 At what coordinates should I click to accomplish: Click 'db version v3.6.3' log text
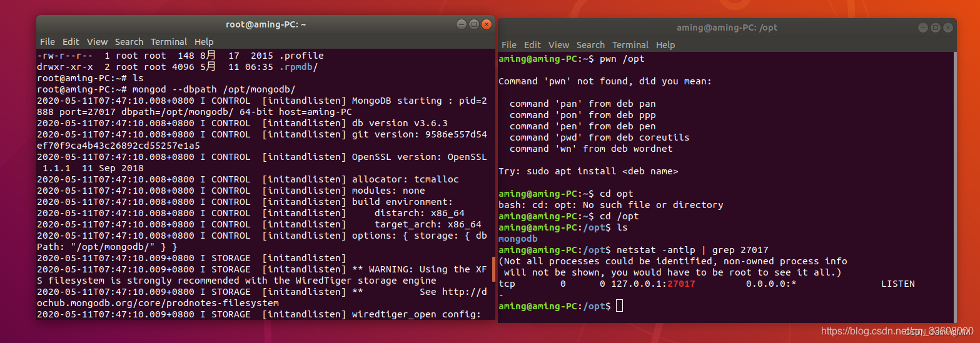(400, 123)
